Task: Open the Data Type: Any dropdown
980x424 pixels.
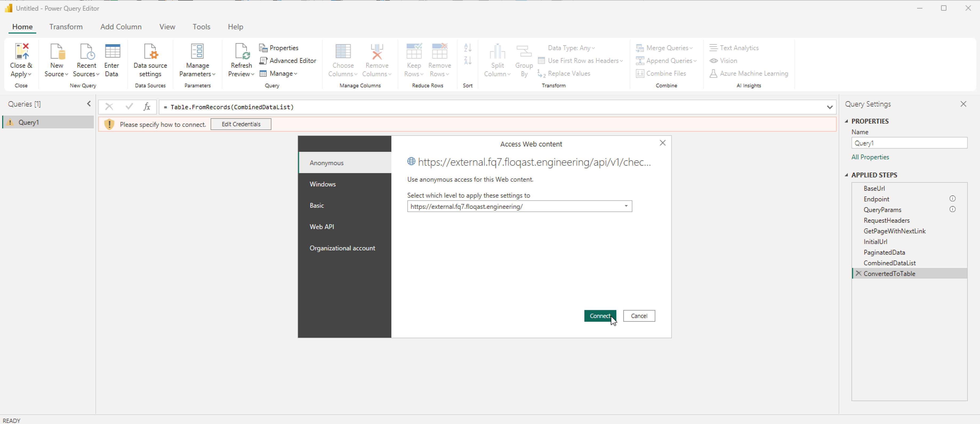Action: point(571,48)
